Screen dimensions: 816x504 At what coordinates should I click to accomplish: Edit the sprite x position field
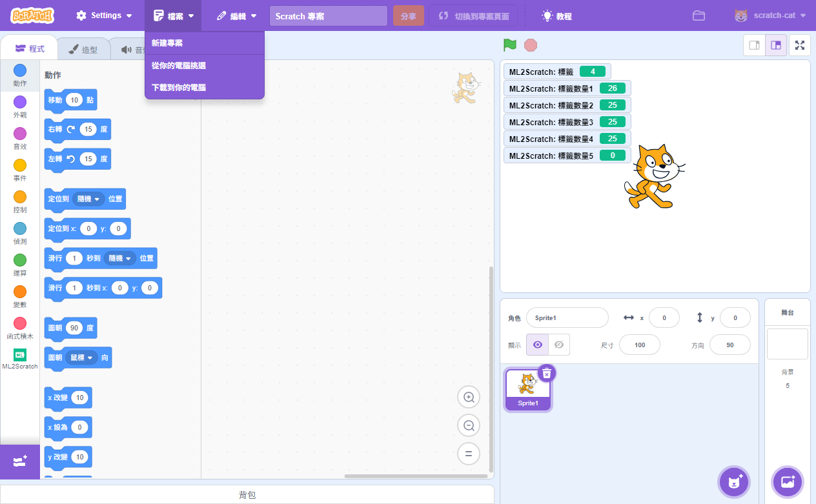tap(664, 318)
